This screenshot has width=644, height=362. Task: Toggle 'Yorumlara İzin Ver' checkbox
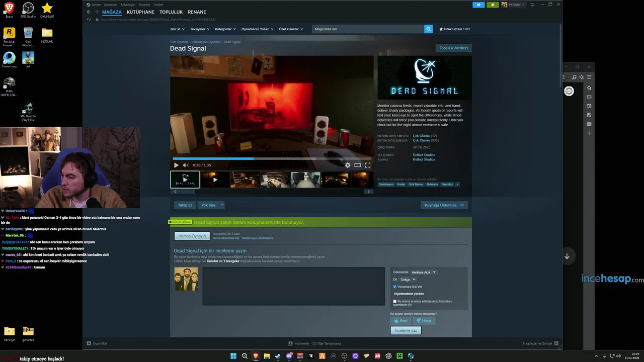point(395,287)
